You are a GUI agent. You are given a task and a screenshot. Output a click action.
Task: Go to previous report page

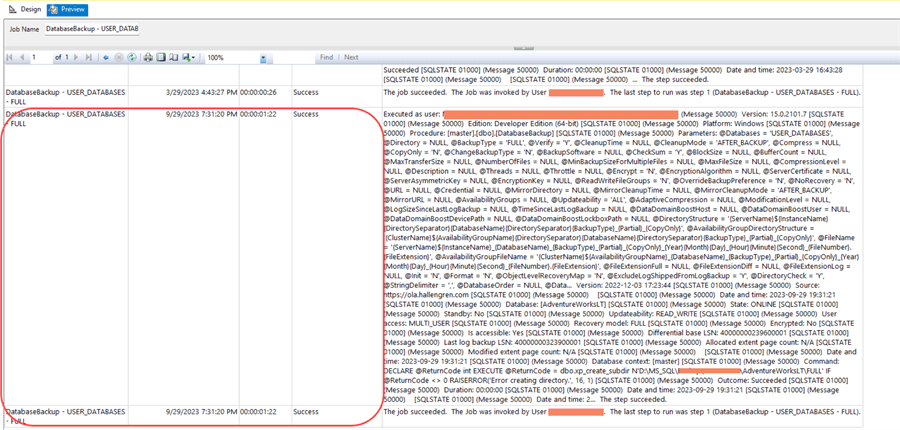coord(21,58)
